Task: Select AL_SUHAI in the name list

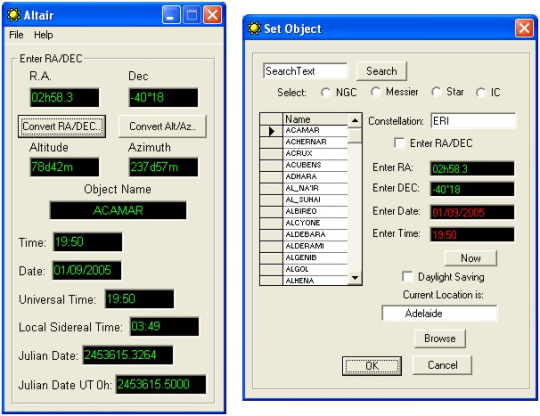Action: pos(315,200)
